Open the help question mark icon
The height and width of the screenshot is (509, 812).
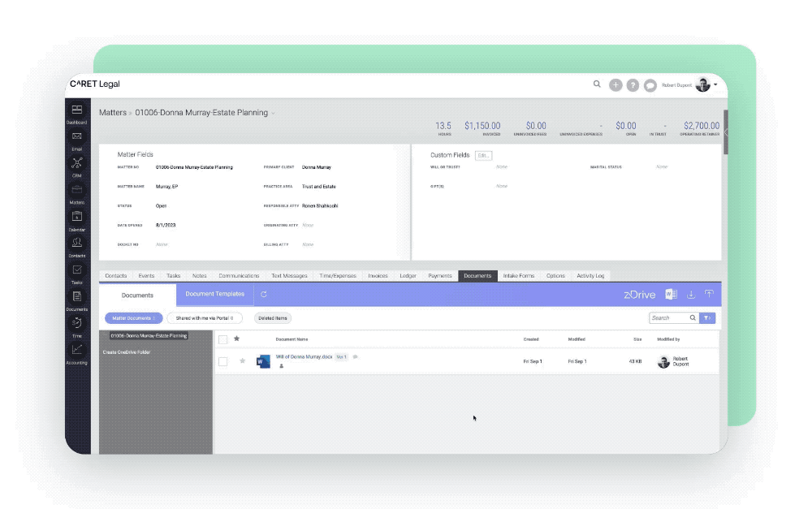click(633, 85)
